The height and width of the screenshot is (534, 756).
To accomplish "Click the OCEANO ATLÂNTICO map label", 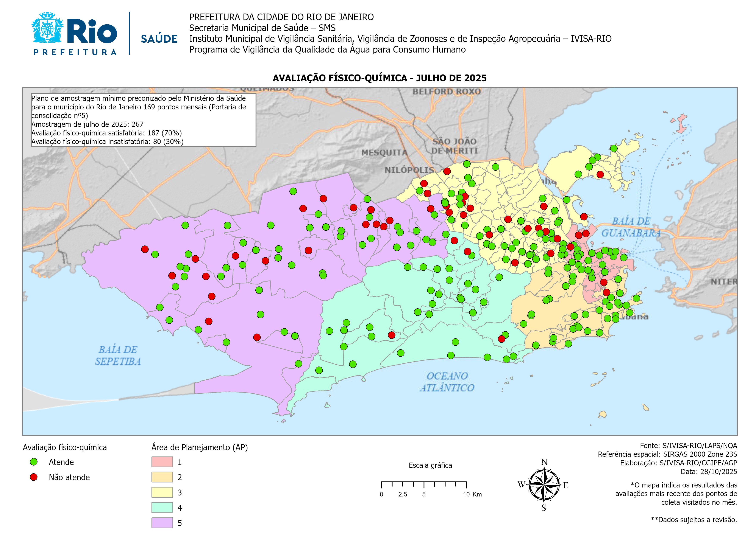I will (447, 382).
